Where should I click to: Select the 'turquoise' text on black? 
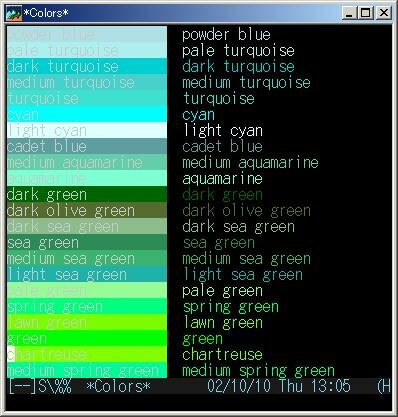coord(219,99)
